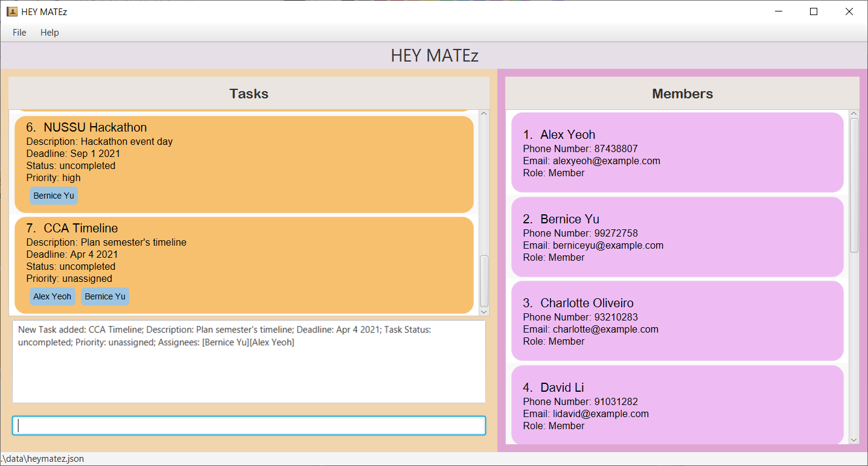
Task: Click email charlotte@example.com
Action: point(605,330)
